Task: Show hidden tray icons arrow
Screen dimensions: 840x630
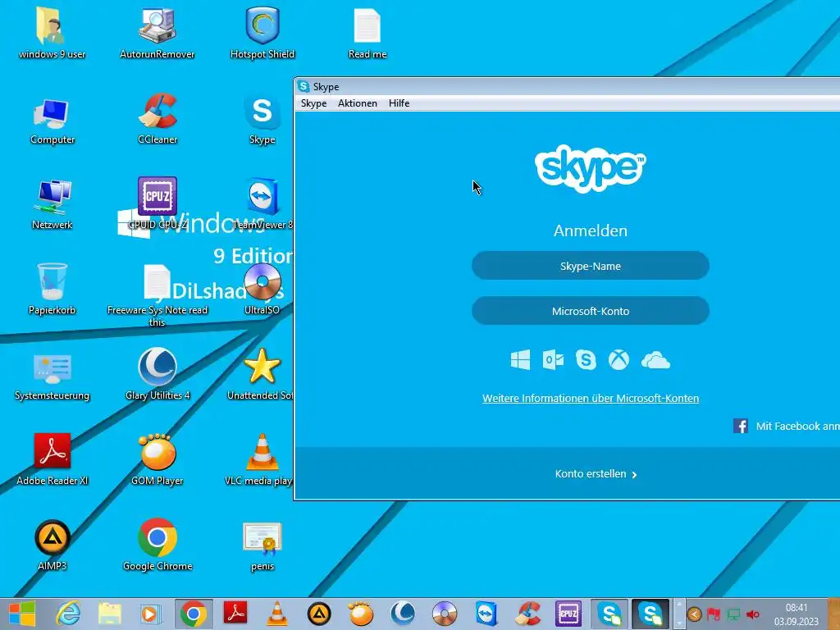Action: coord(694,614)
